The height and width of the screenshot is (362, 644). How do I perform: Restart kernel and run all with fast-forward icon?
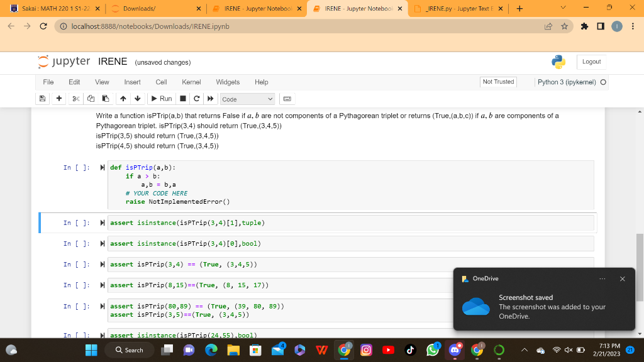click(x=210, y=99)
